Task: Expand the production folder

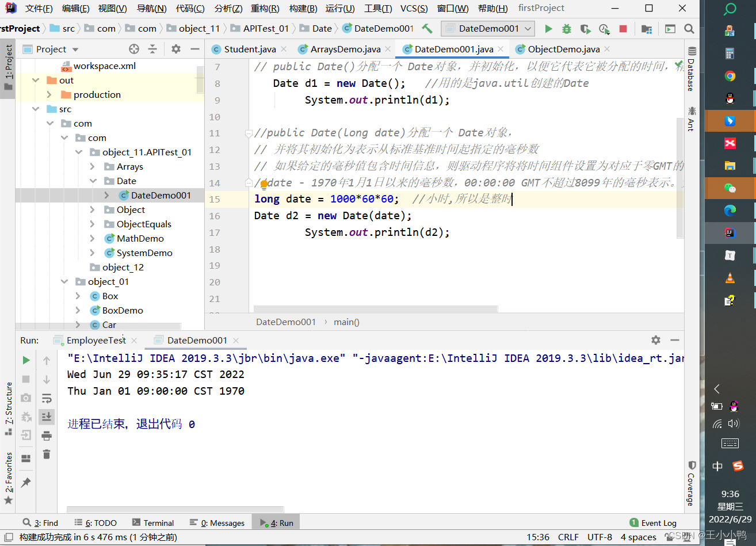Action: point(50,94)
